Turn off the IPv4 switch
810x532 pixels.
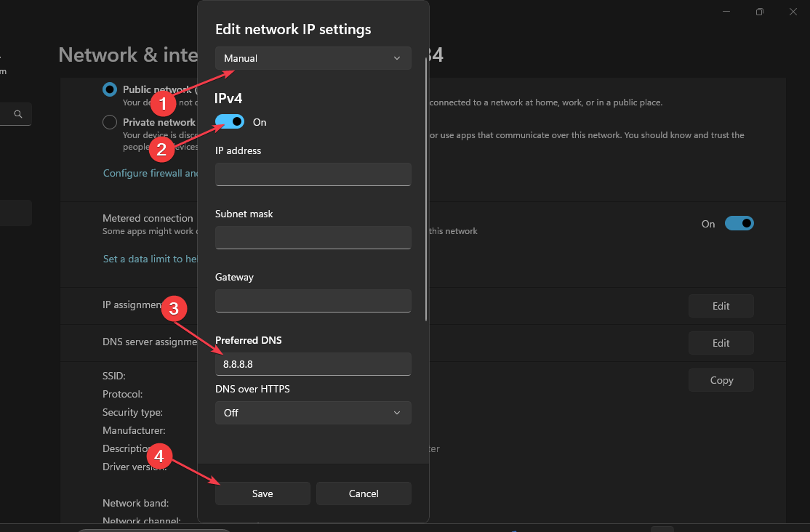point(230,122)
